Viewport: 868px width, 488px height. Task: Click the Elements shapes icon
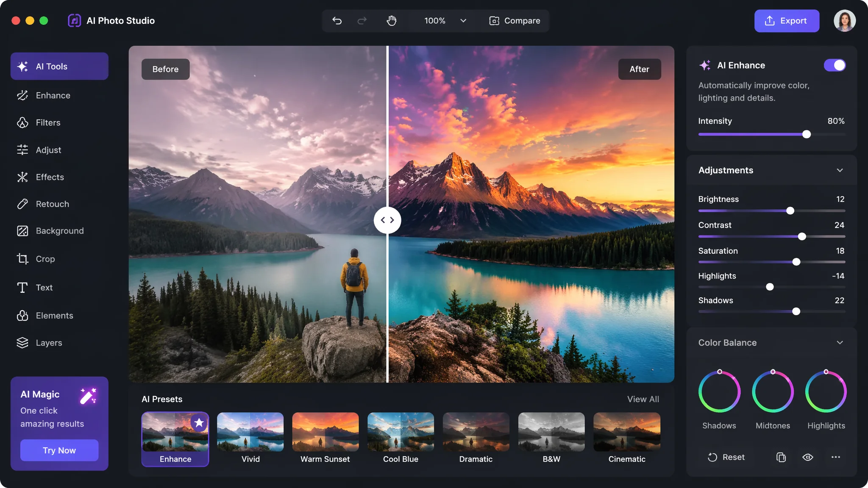tap(22, 316)
